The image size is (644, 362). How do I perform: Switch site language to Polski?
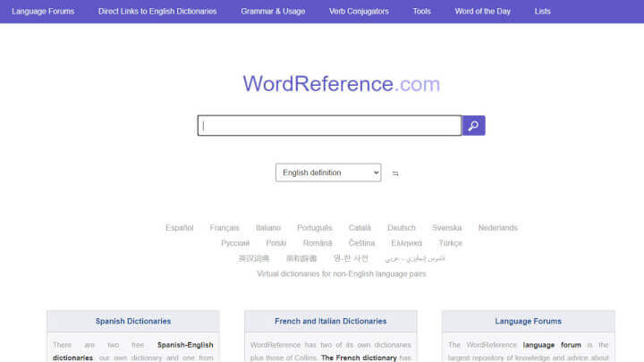(x=276, y=243)
